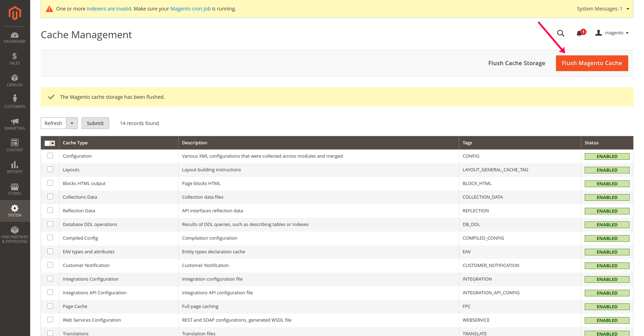
Task: Open the Content menu item
Action: click(x=15, y=146)
